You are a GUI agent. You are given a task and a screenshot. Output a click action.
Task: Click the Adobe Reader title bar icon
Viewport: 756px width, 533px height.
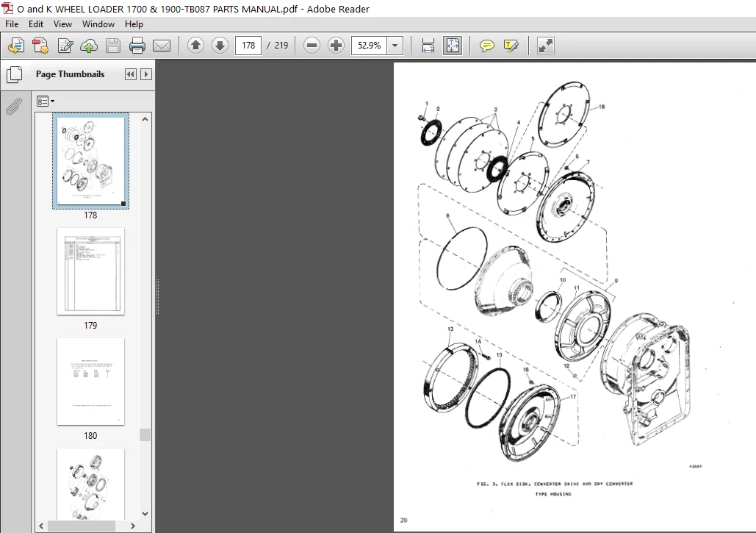7,8
